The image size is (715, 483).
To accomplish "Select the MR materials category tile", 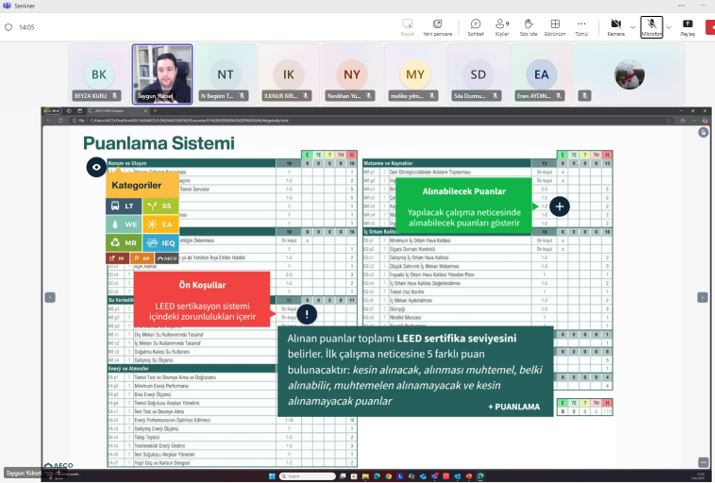I will tap(124, 243).
